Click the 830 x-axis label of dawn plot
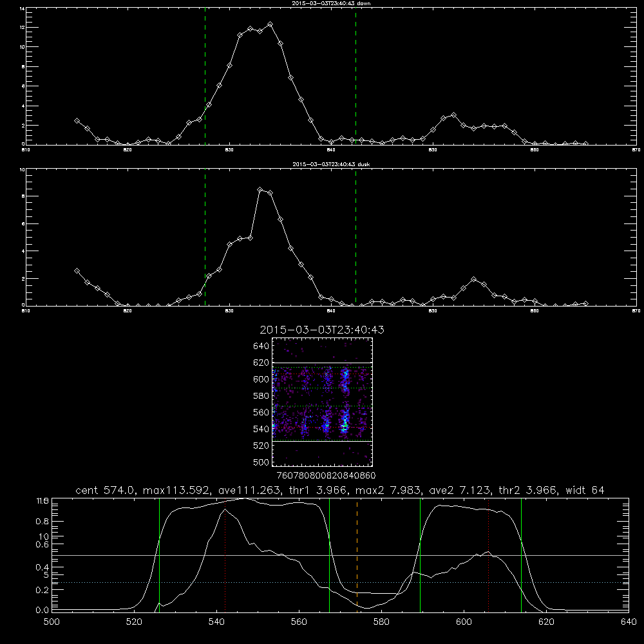The image size is (644, 644). point(229,150)
